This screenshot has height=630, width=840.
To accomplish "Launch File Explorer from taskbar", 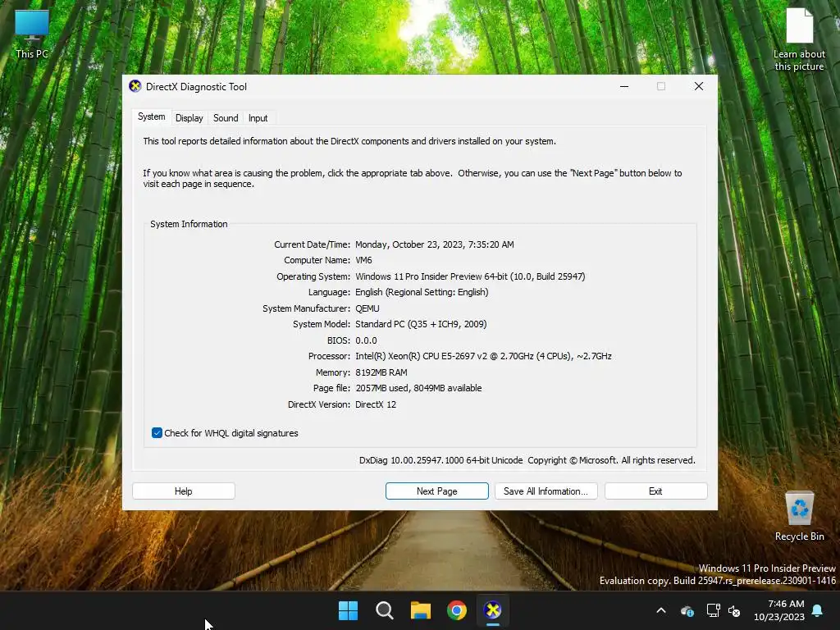I will pos(421,610).
